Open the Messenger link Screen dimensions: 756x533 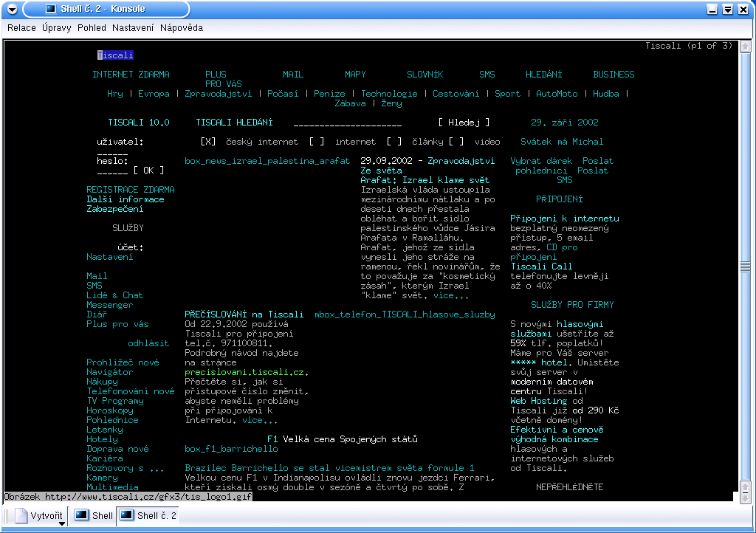pos(109,305)
